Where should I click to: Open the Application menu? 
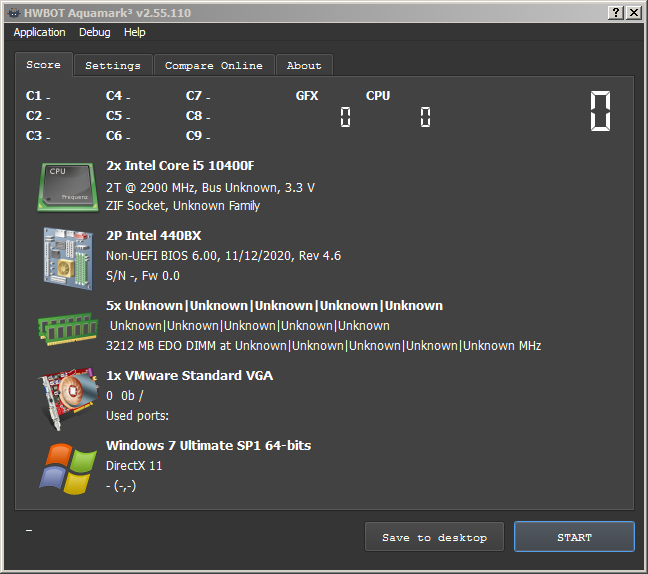pyautogui.click(x=39, y=32)
